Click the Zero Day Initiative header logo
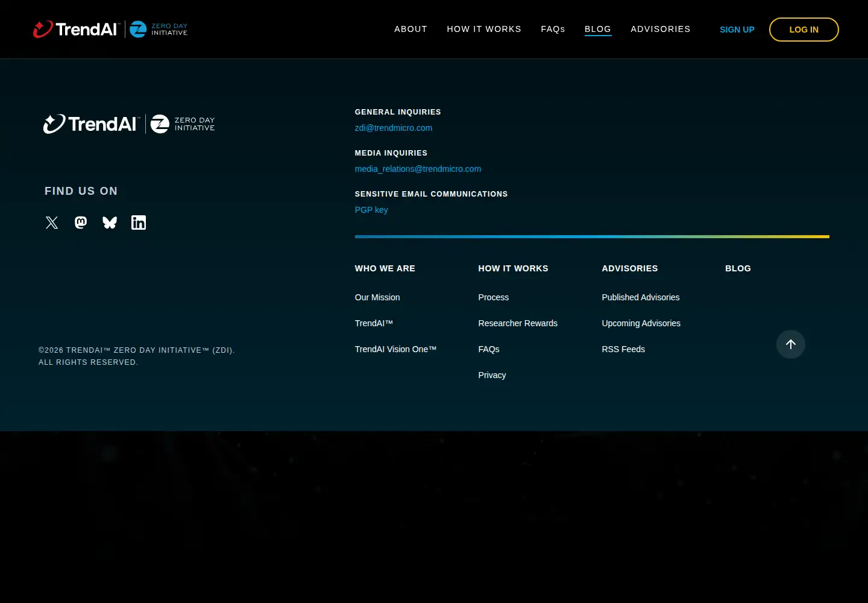This screenshot has width=868, height=603. [159, 29]
